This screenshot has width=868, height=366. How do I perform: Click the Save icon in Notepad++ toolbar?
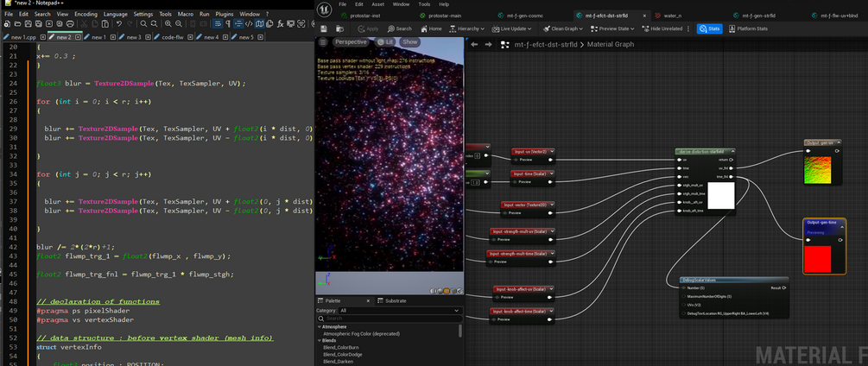29,24
